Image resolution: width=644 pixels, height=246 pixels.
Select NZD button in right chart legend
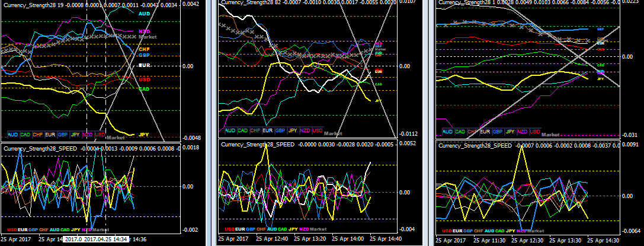point(523,132)
